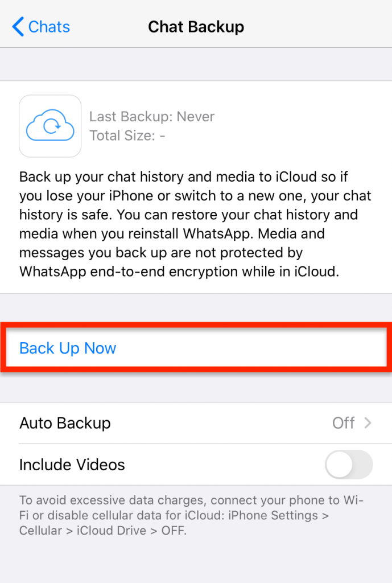Click the circular refresh arrow inside the cloud
Viewport: 392px width, 583px height.
point(52,126)
